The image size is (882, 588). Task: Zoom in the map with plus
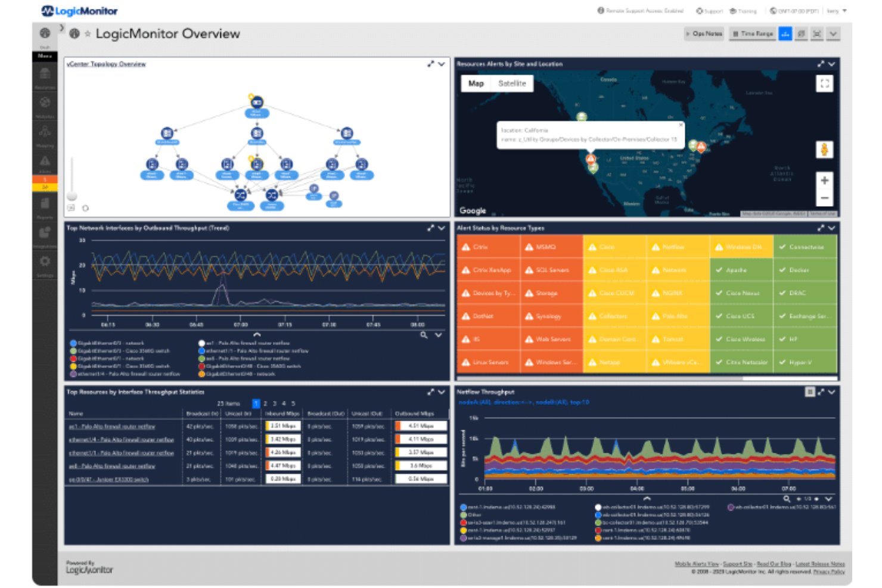(x=824, y=181)
